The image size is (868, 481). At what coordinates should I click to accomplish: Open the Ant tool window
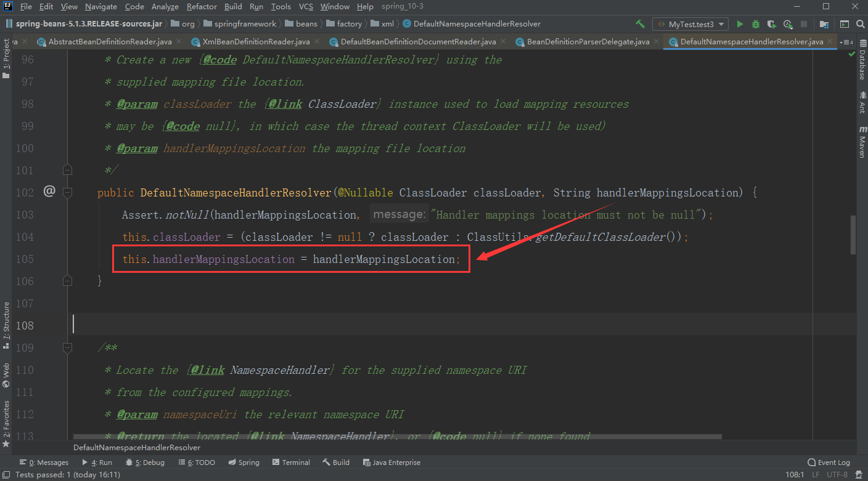862,102
